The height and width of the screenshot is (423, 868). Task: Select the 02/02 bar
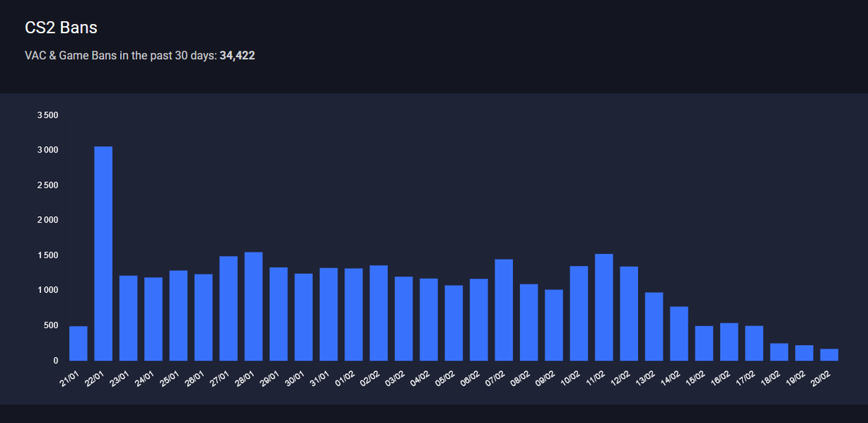[x=378, y=313]
